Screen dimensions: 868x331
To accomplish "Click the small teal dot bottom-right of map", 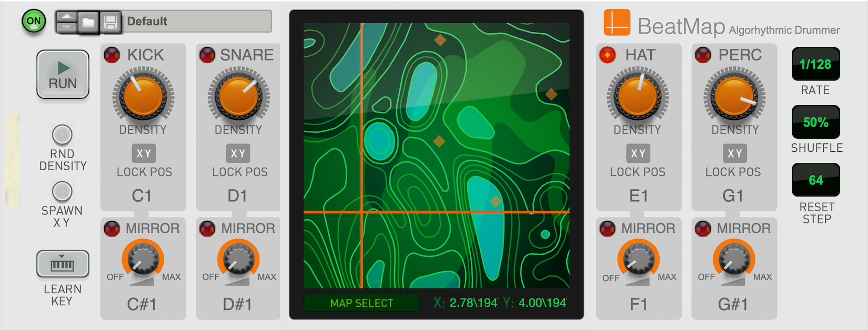I will pyautogui.click(x=546, y=234).
